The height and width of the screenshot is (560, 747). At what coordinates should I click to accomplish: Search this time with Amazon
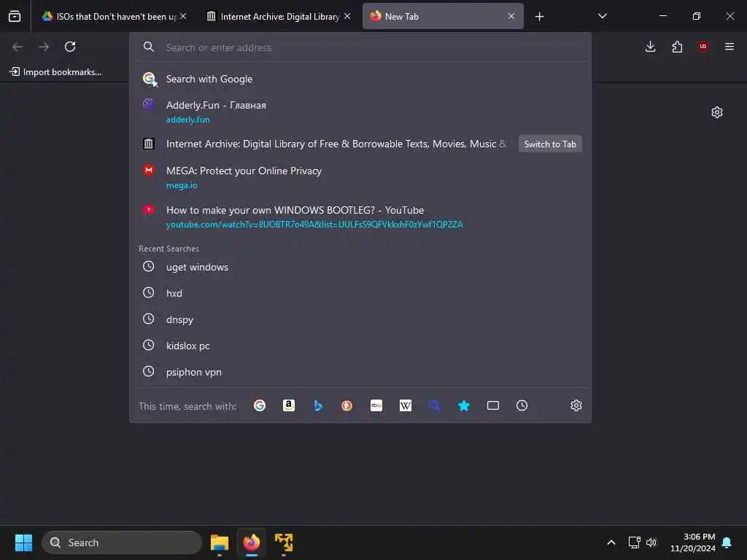[x=289, y=405]
